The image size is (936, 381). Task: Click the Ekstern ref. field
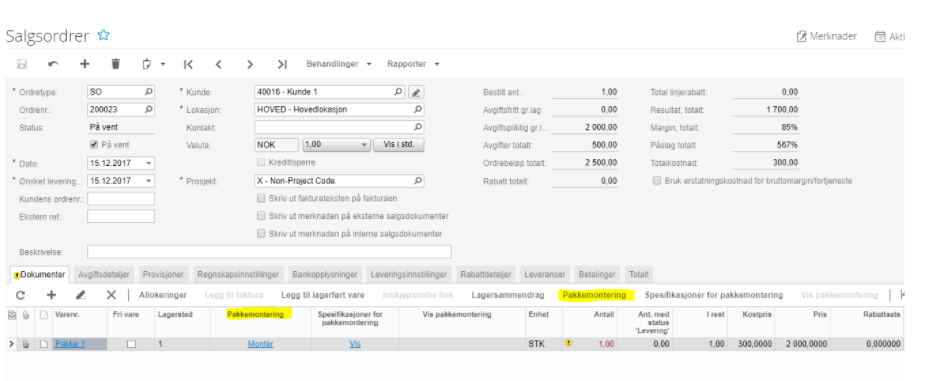121,216
